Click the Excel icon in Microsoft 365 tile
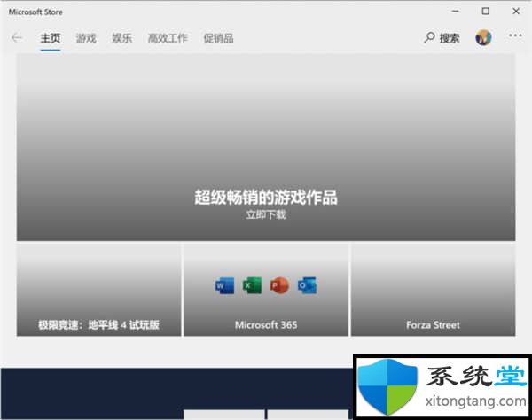Viewport: 532px width, 420px height. click(x=252, y=285)
